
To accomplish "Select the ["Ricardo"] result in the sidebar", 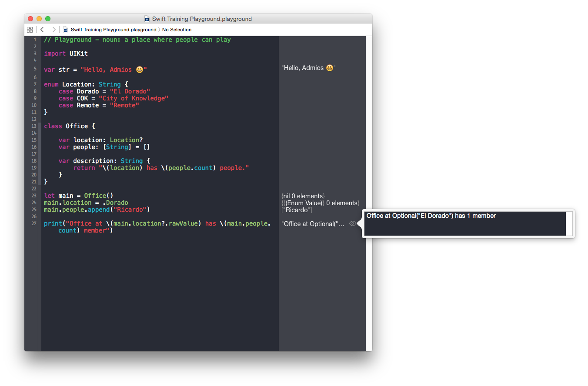I will tap(297, 210).
